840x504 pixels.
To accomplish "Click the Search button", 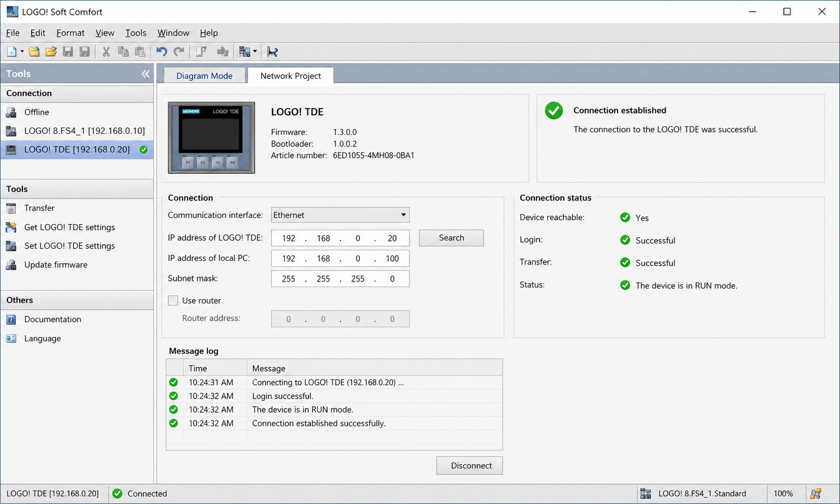I will [451, 238].
